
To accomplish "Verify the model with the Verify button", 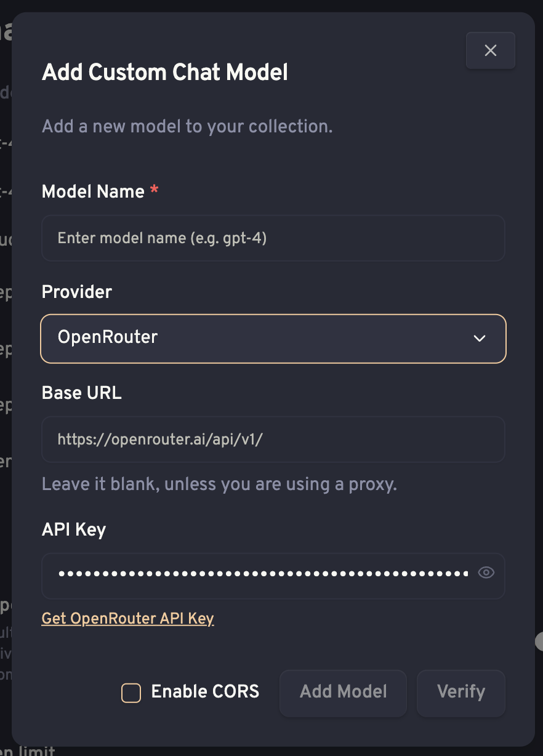I will 461,693.
